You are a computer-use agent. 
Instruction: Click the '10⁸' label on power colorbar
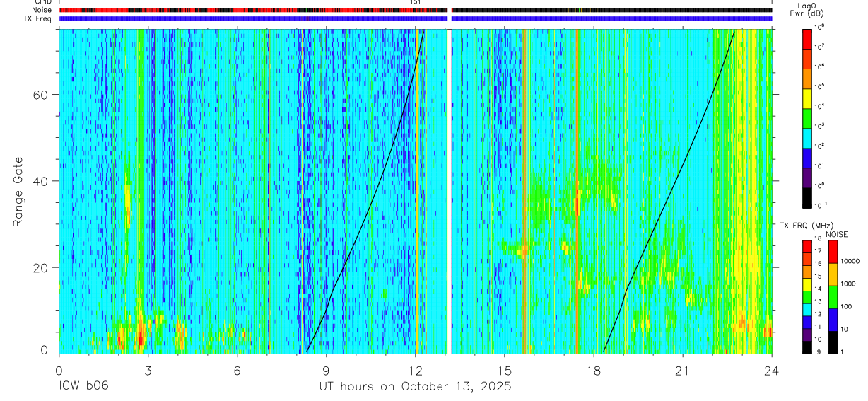[820, 27]
